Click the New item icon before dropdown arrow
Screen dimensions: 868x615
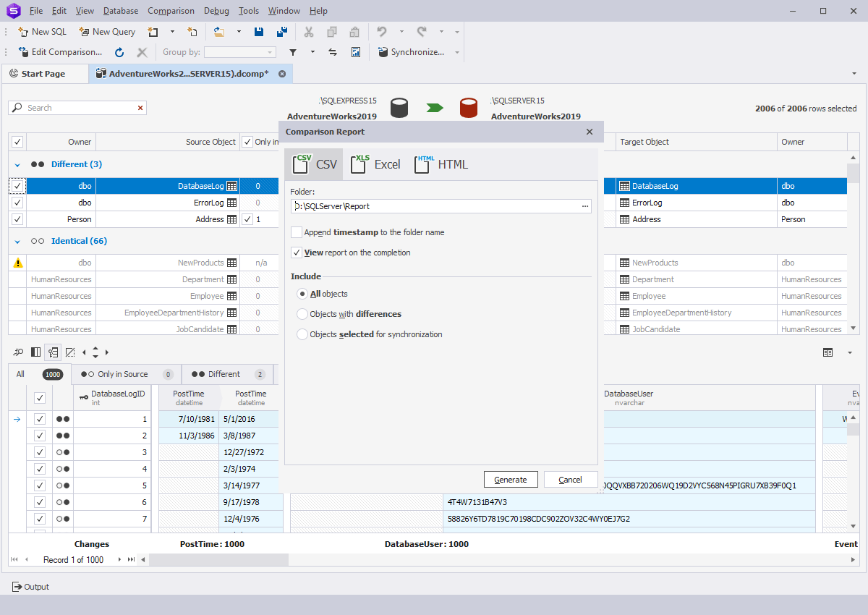[153, 32]
